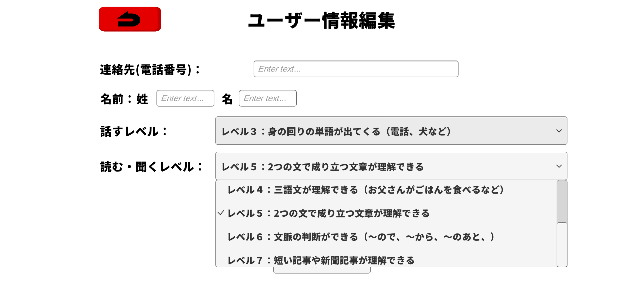Click the scrollbar track below the thumb
Screen dimensions: 644x286
[x=562, y=245]
